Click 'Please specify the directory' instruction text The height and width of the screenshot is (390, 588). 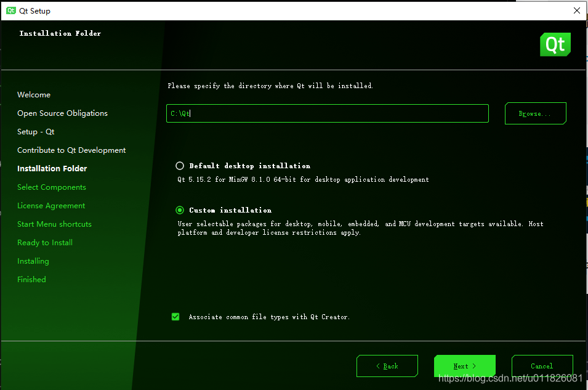[x=270, y=86]
